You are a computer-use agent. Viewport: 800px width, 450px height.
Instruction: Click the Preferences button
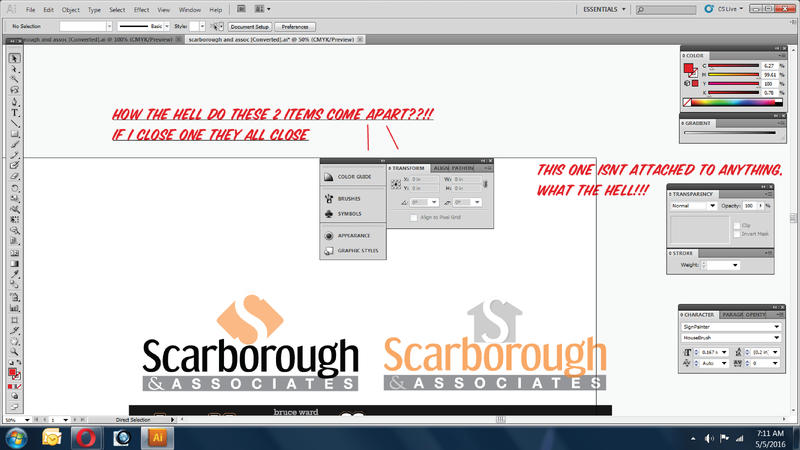[295, 27]
